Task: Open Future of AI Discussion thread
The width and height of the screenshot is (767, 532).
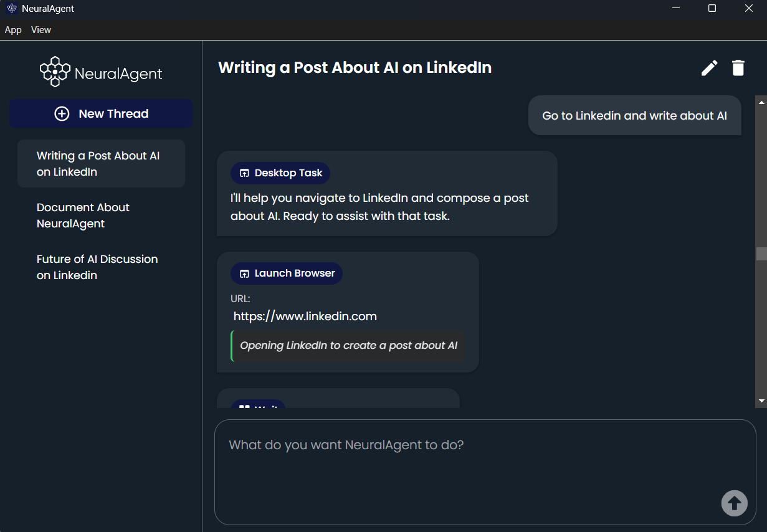Action: click(101, 267)
